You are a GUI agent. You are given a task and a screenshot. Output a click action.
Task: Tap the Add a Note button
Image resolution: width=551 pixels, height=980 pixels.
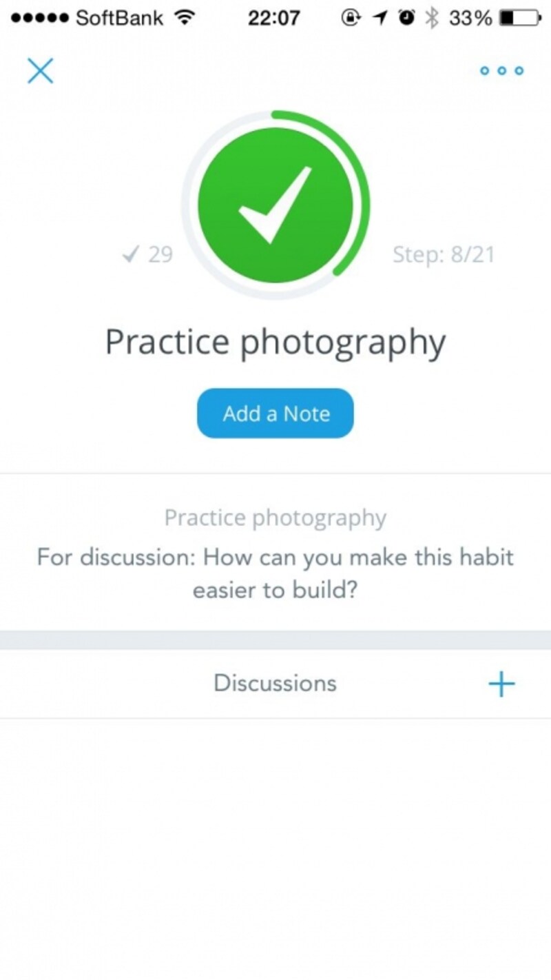coord(275,414)
